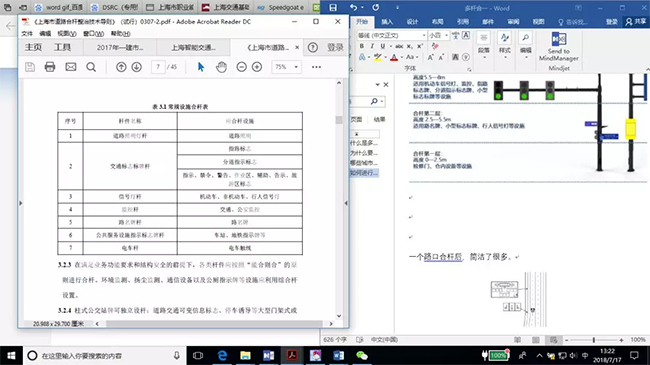650x365 pixels.
Task: Click the Word zoom slider at the bottom
Action: (x=594, y=340)
